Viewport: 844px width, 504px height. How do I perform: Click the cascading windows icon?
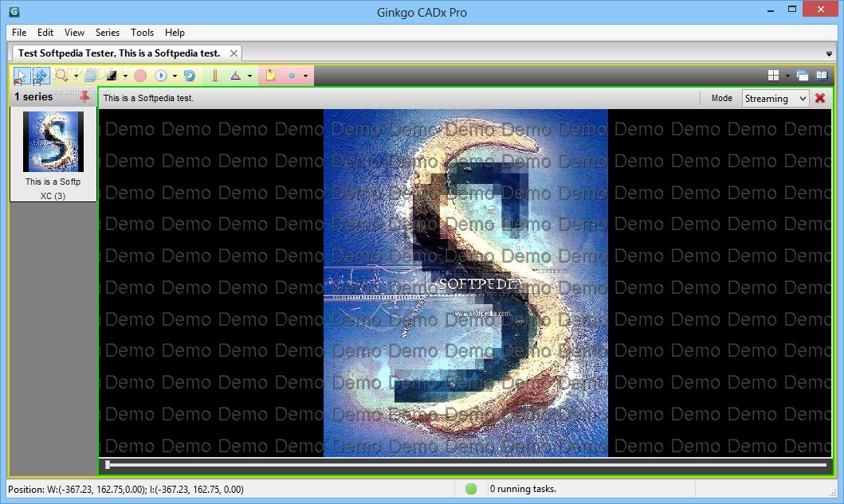[x=802, y=76]
